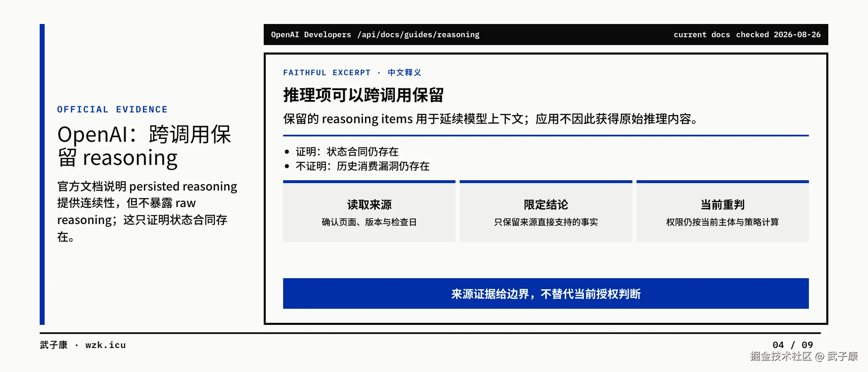This screenshot has width=868, height=372.
Task: Click the 'FAITHFUL EXCERPT · 中文释义' label
Action: click(352, 73)
